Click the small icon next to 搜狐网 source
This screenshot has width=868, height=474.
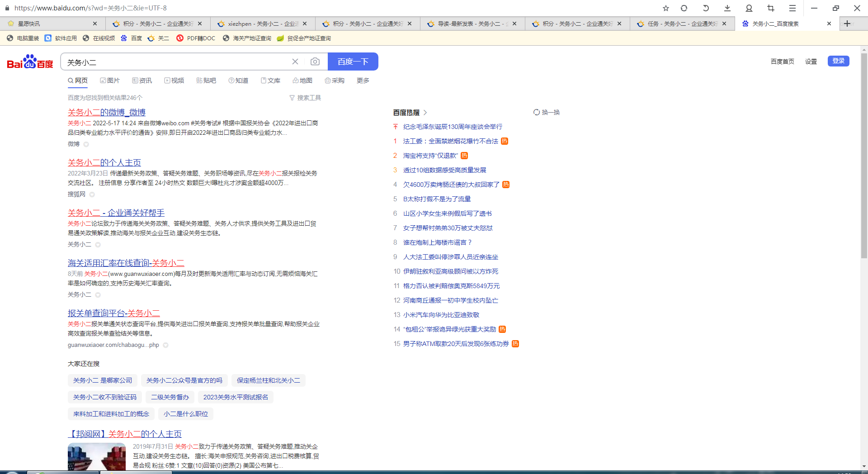pyautogui.click(x=92, y=194)
